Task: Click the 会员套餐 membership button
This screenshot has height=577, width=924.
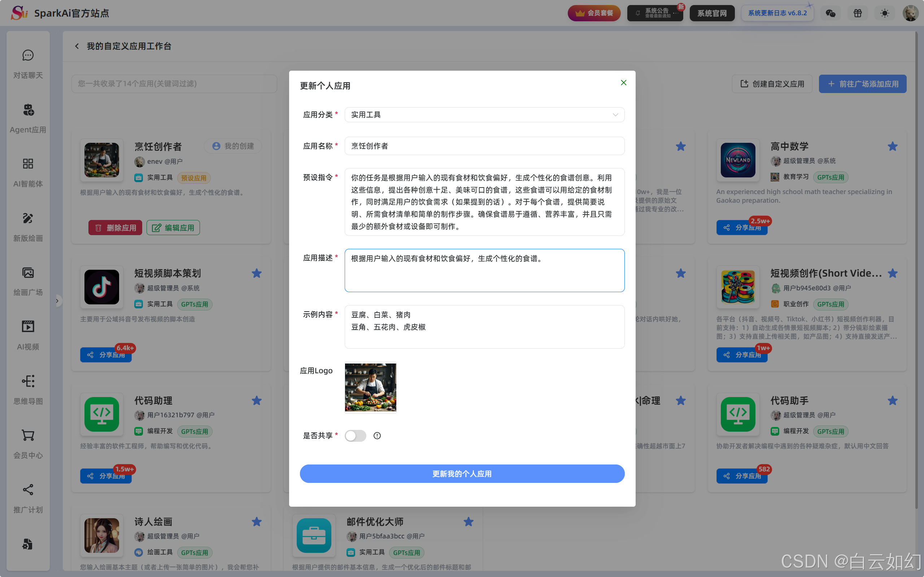Action: point(594,13)
